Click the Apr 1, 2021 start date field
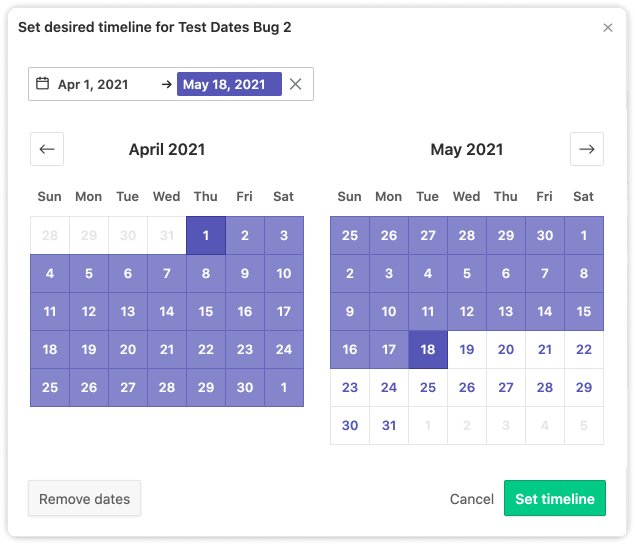This screenshot has width=635, height=545. click(x=93, y=84)
